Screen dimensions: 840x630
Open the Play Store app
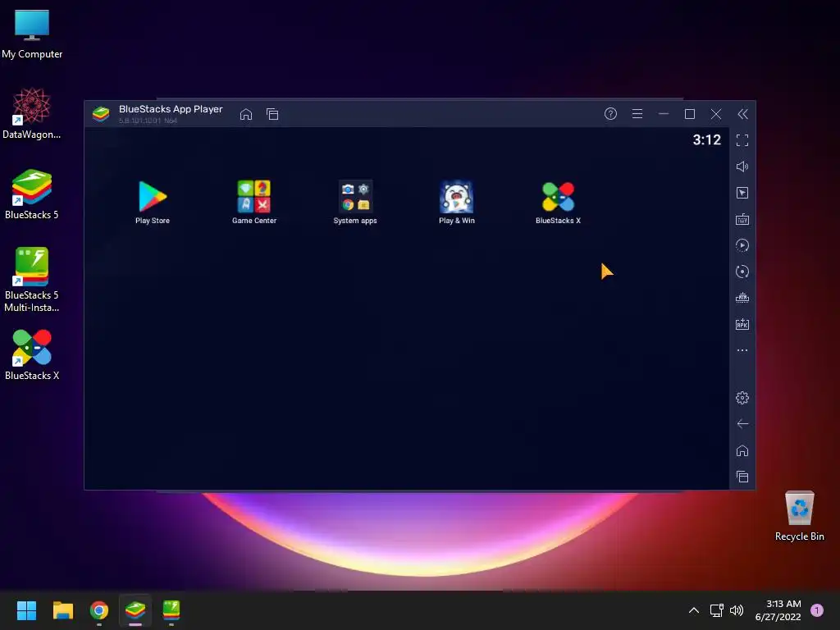coord(153,202)
